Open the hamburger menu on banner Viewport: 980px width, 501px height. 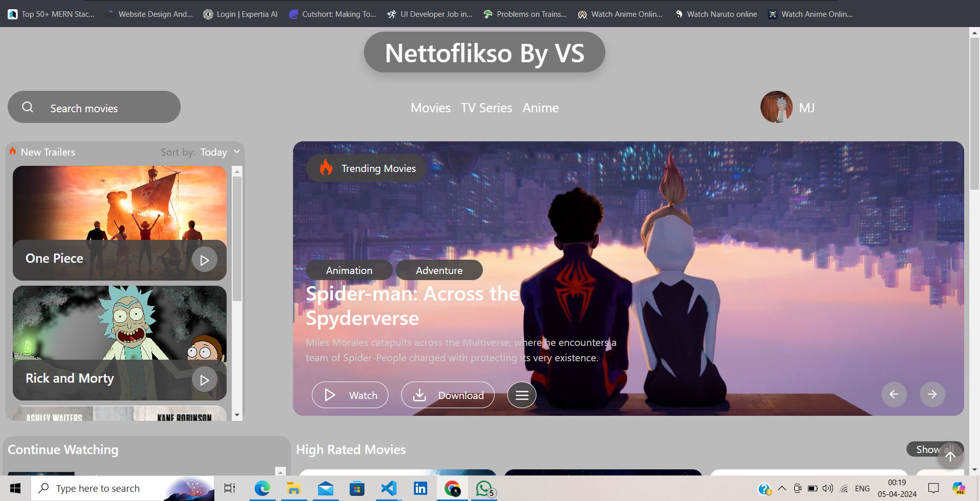point(522,395)
